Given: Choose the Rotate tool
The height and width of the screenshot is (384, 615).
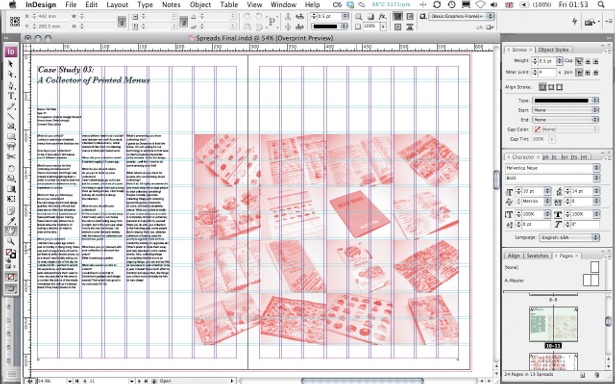Looking at the screenshot, I should [11, 169].
